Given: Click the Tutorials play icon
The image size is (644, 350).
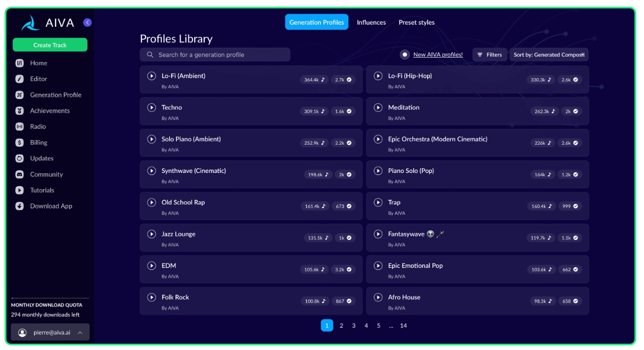Looking at the screenshot, I should point(19,190).
